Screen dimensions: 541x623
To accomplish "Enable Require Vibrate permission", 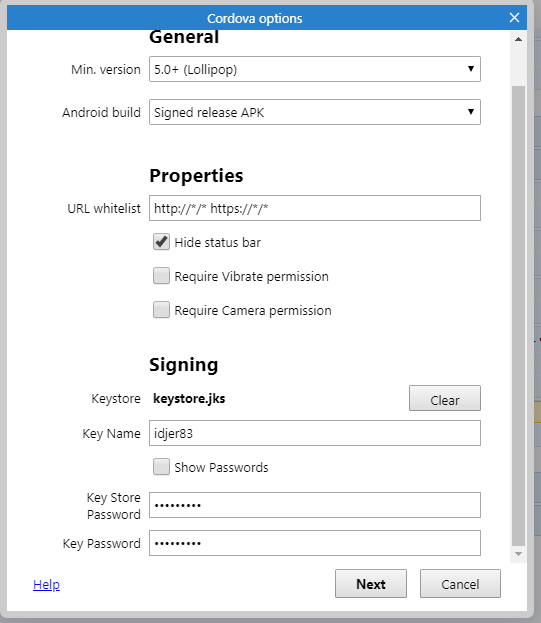I will click(x=161, y=276).
